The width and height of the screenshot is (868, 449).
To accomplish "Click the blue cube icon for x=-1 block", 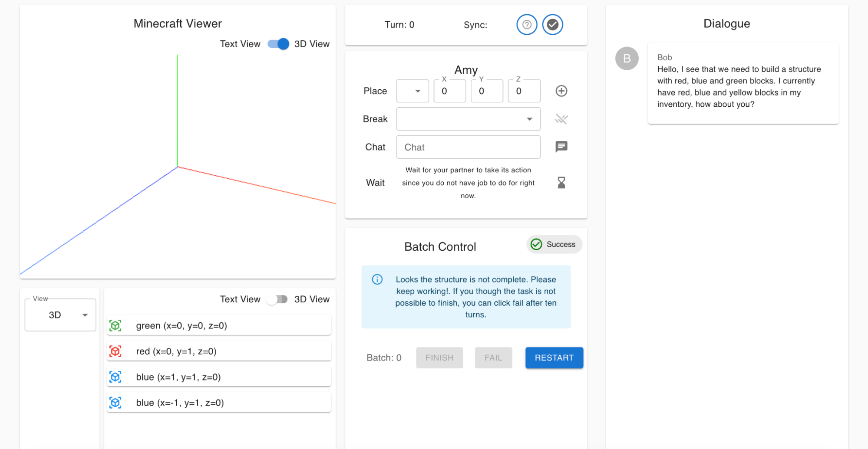I will [x=116, y=403].
